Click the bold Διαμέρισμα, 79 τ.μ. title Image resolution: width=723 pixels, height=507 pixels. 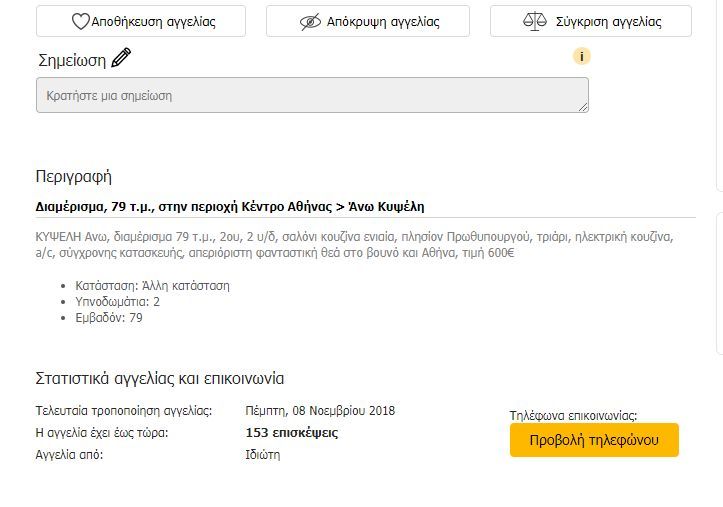coord(230,206)
